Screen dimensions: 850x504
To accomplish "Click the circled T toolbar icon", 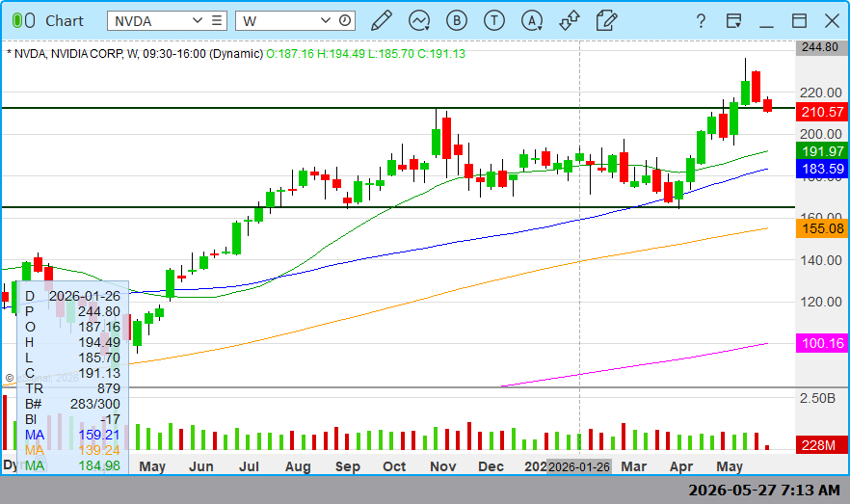I will 493,20.
